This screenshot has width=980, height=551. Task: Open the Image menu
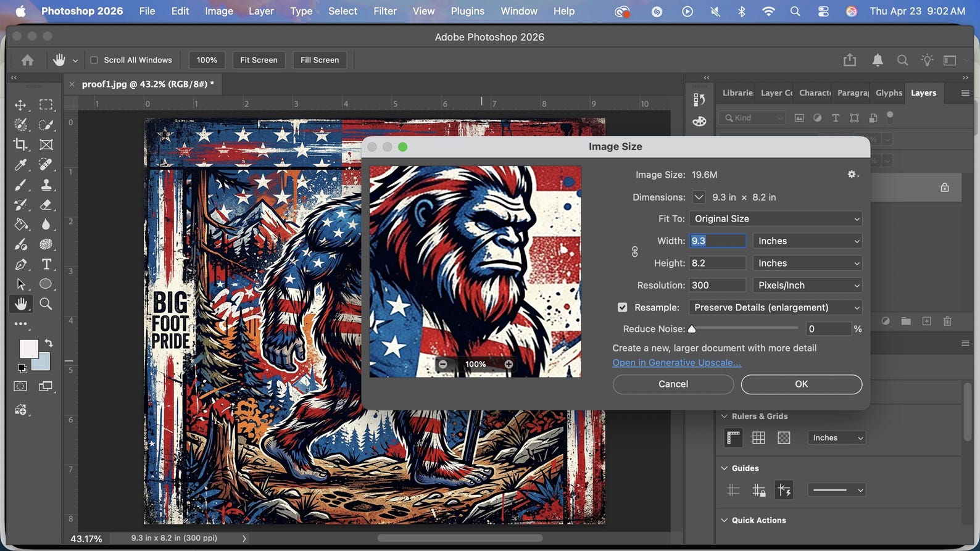[218, 11]
